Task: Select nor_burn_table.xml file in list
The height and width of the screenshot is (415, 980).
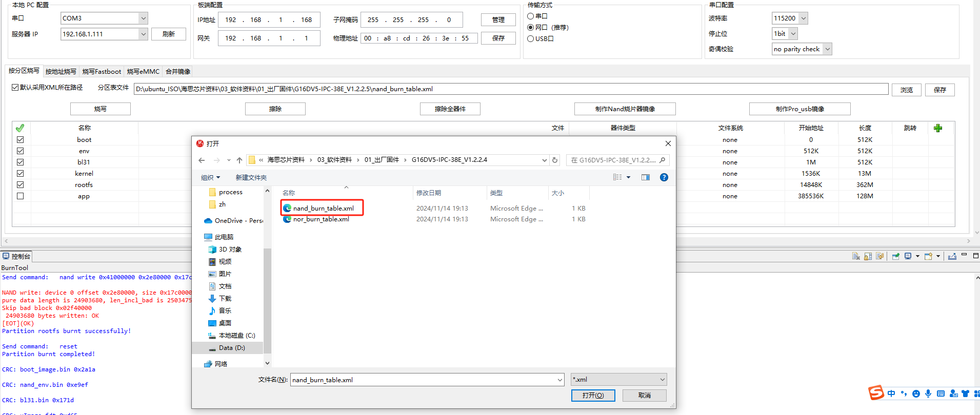Action: [x=321, y=219]
